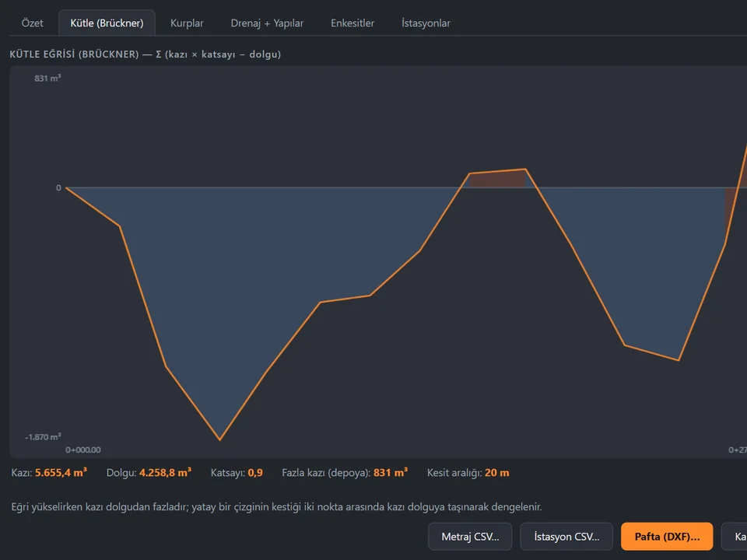Screen dimensions: 747x560
Task: Click the Kazı value 5.655,4 m³
Action: [61, 472]
